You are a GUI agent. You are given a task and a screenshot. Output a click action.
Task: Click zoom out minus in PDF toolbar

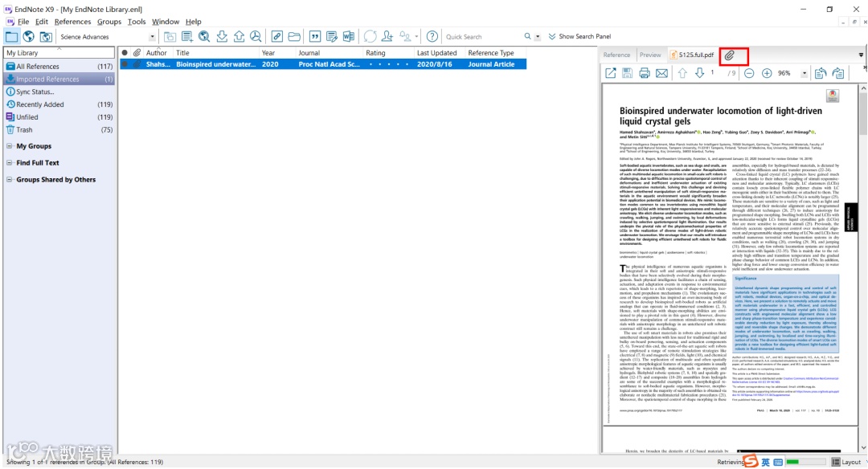tap(749, 73)
